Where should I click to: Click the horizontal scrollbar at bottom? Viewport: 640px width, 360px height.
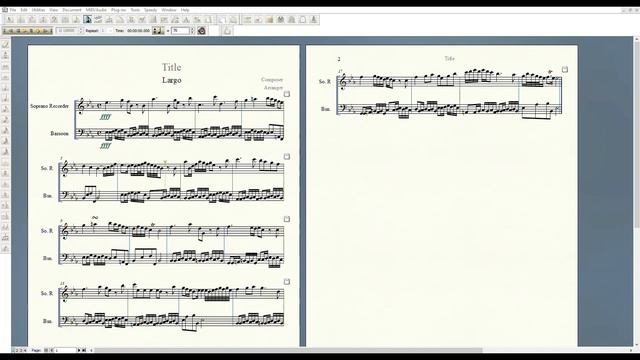288,350
